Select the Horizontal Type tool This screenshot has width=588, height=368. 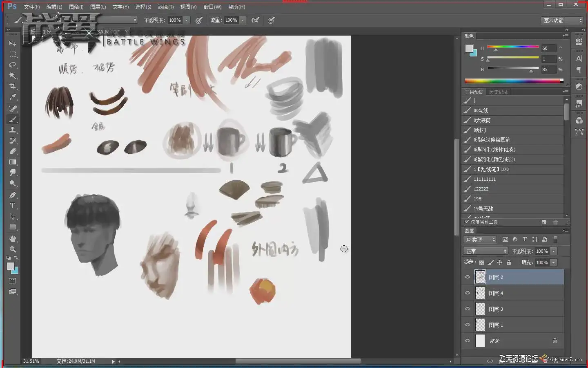click(13, 206)
